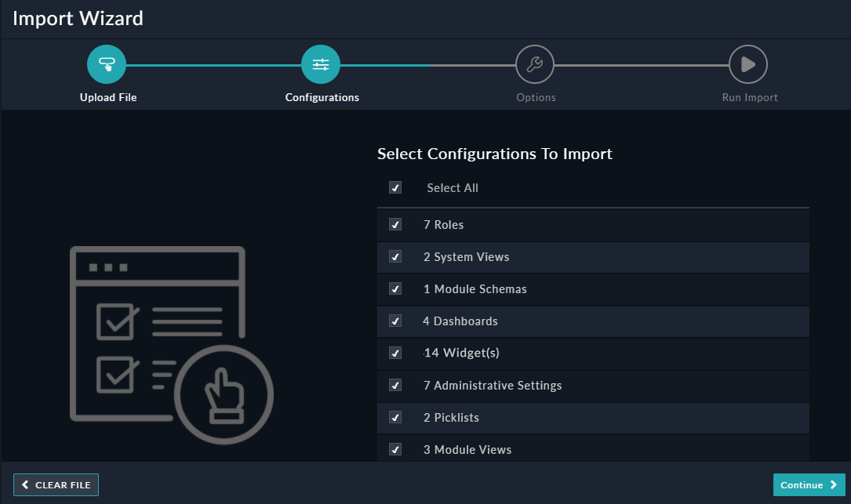Disable the 14 Widget(s) checkbox
The height and width of the screenshot is (504, 851).
pyautogui.click(x=395, y=353)
